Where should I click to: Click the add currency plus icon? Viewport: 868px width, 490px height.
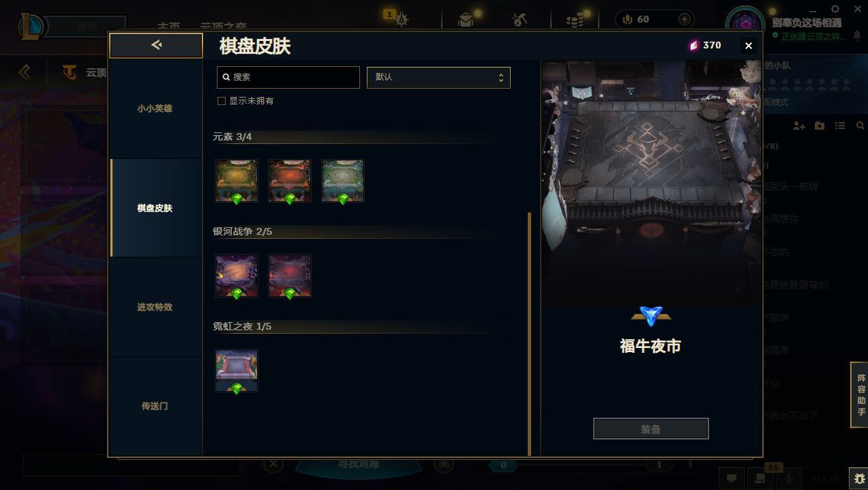pyautogui.click(x=685, y=19)
